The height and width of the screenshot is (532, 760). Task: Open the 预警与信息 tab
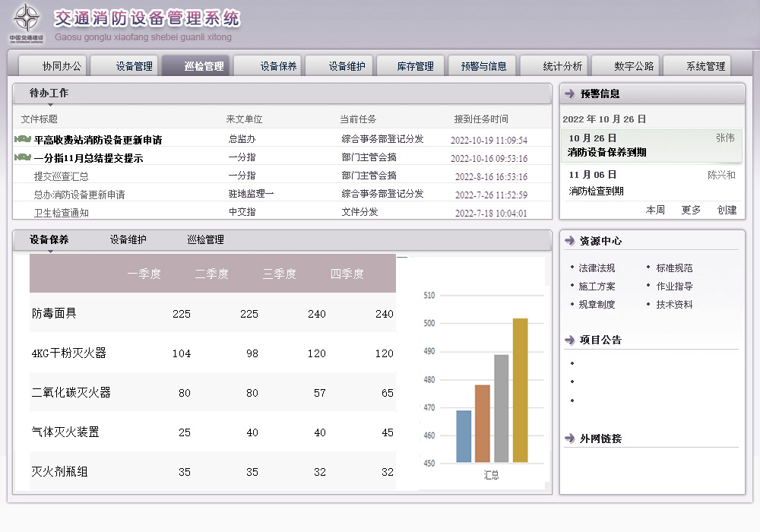483,66
